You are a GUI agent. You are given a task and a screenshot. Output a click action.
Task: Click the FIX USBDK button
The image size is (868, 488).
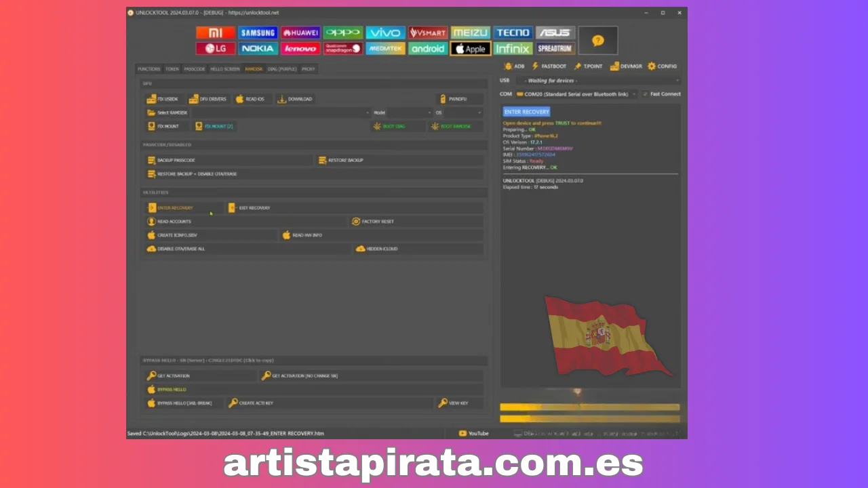[x=163, y=99]
